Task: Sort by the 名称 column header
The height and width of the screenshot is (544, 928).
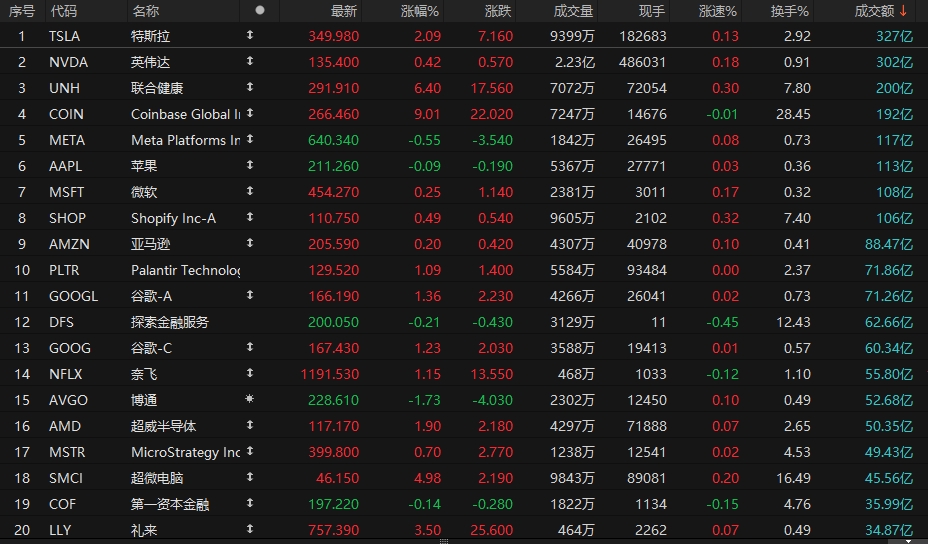Action: pos(146,11)
